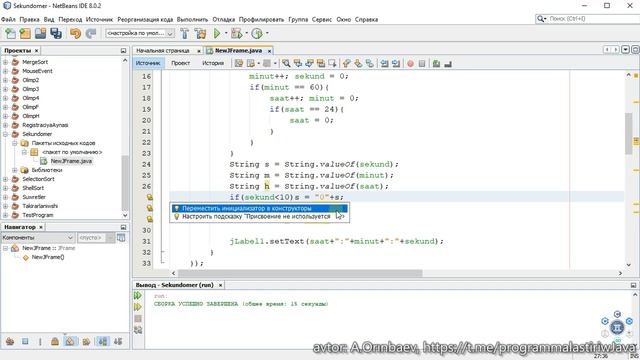This screenshot has height=360, width=640.
Task: Click the Find Selection magnifier icon in editor toolbar
Action: point(286,63)
